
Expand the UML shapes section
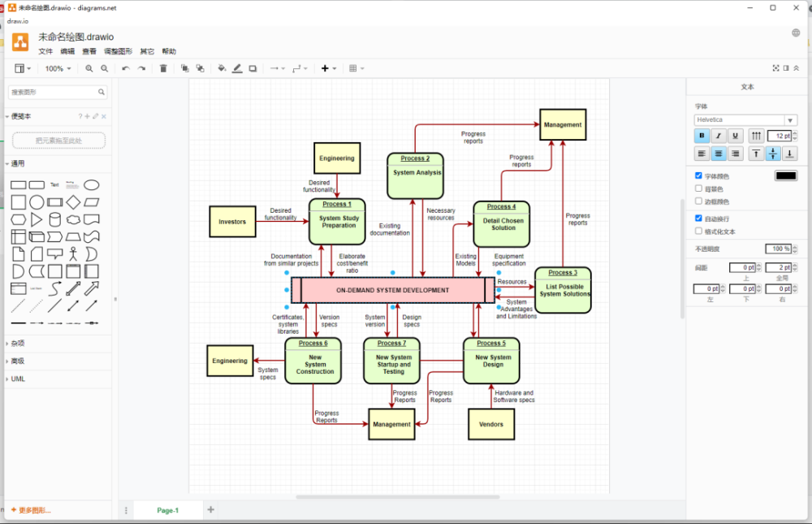(x=18, y=379)
